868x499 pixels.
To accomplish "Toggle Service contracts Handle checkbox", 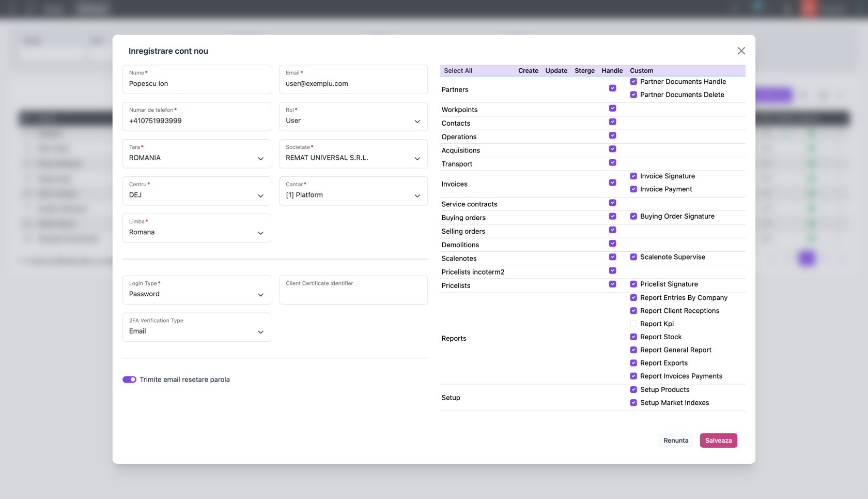I will (x=612, y=203).
